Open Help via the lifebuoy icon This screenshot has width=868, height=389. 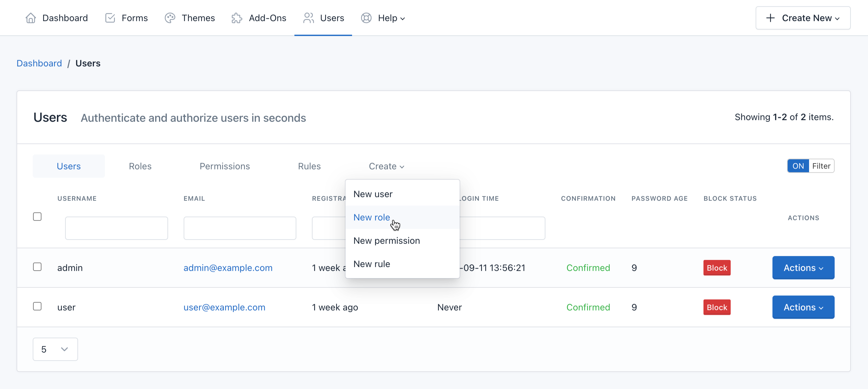(366, 18)
